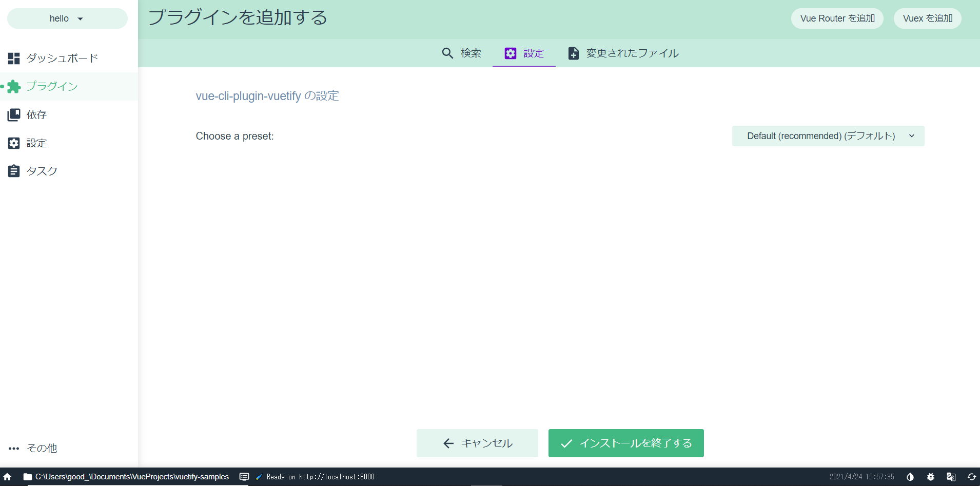
Task: Click the Vue Router を追加 button
Action: click(x=836, y=18)
